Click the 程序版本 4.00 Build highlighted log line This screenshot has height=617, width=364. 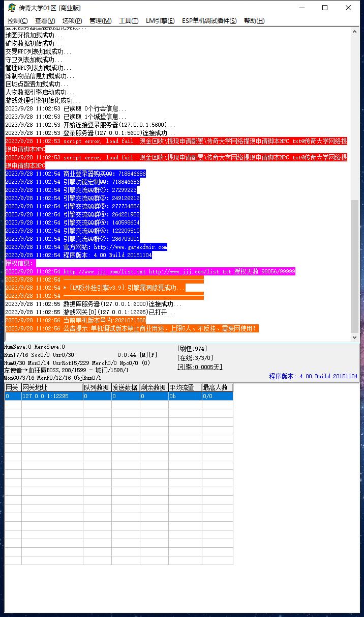click(x=78, y=255)
